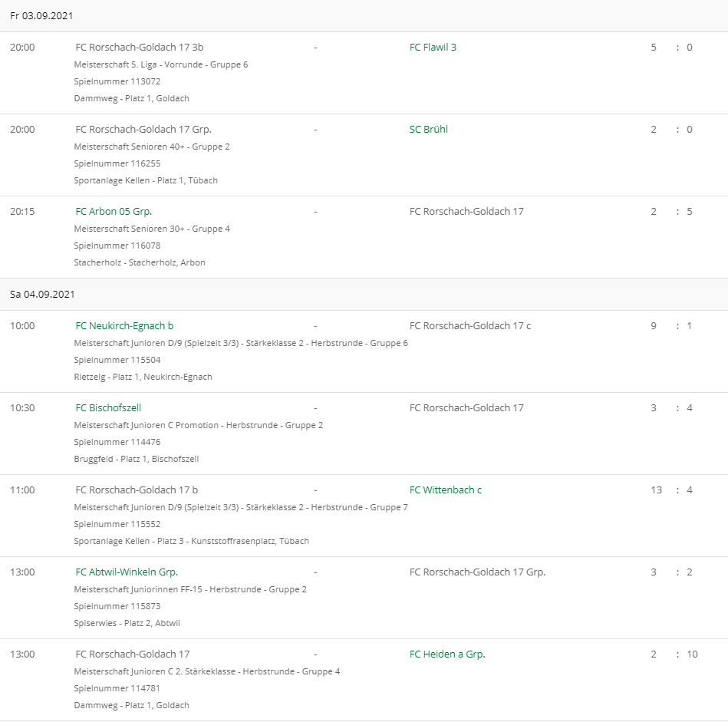Open FC Neukirch-Egnach b team page
Image resolution: width=728 pixels, height=722 pixels.
[x=124, y=326]
